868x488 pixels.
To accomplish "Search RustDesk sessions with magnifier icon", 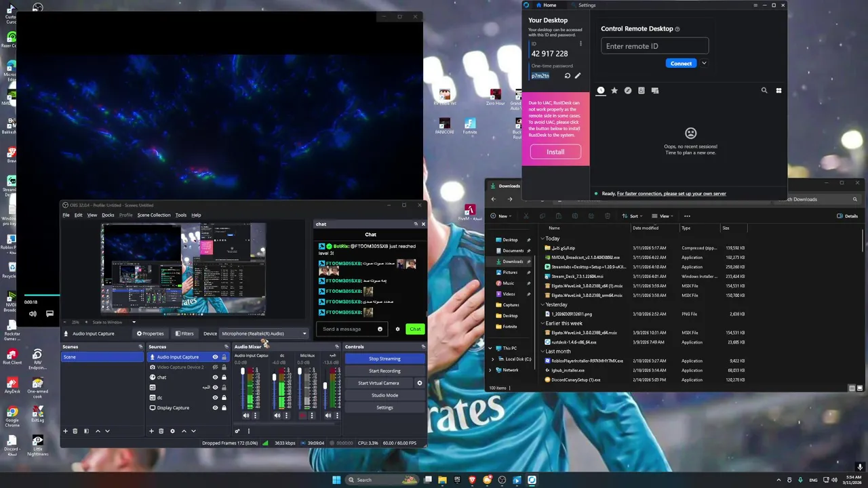I will 764,90.
